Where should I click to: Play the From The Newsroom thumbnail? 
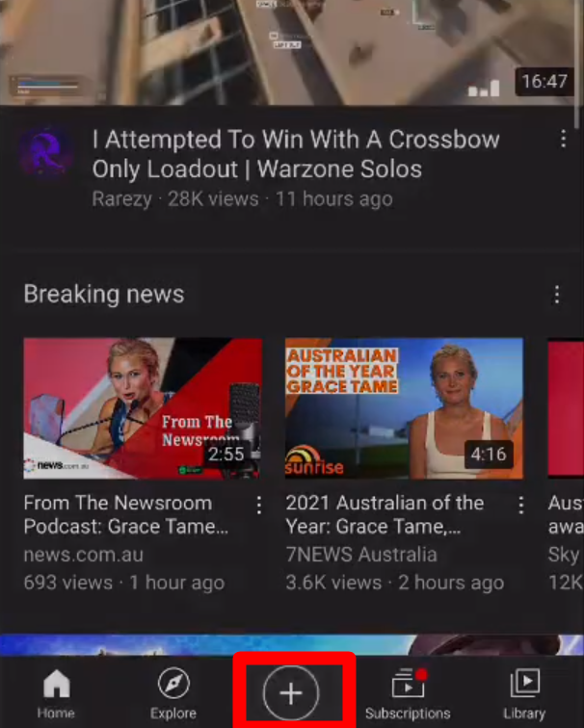click(x=143, y=408)
